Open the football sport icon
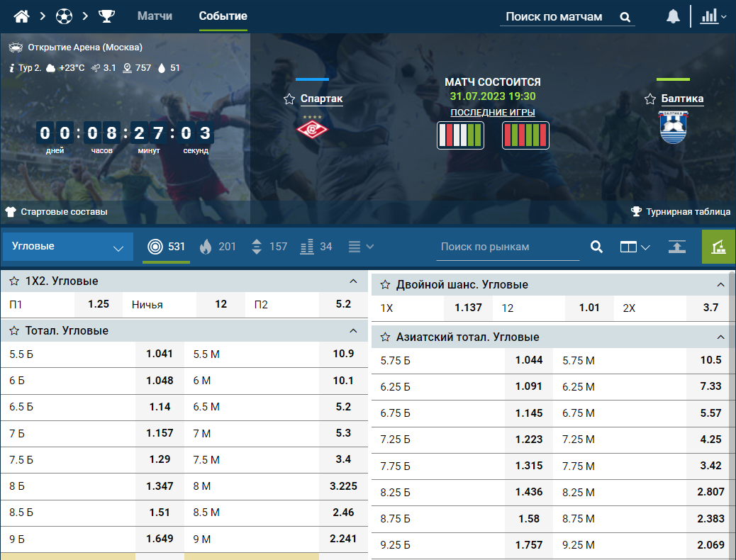The image size is (736, 560). (64, 16)
